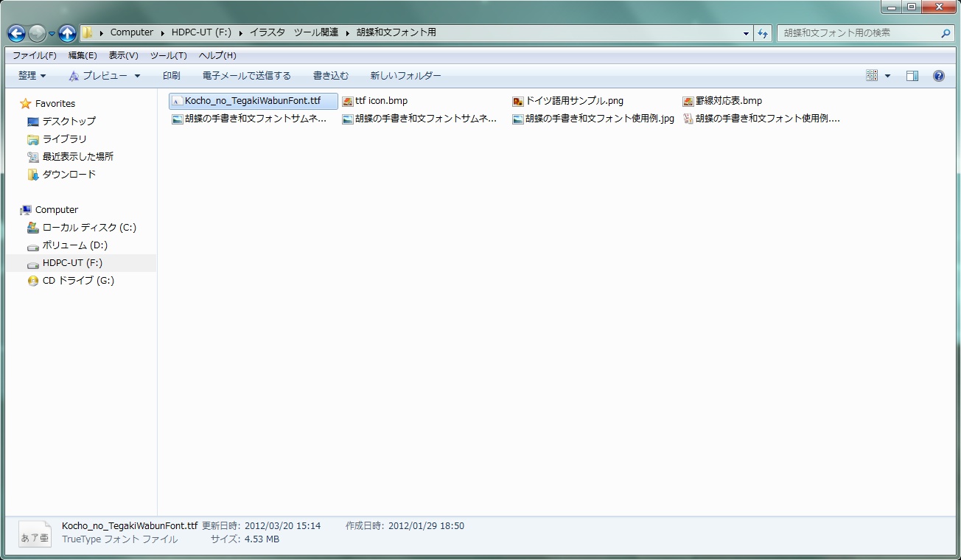Viewport: 961px width, 560px height.
Task: Choose 電子メールで送信する in the toolbar
Action: pyautogui.click(x=247, y=76)
